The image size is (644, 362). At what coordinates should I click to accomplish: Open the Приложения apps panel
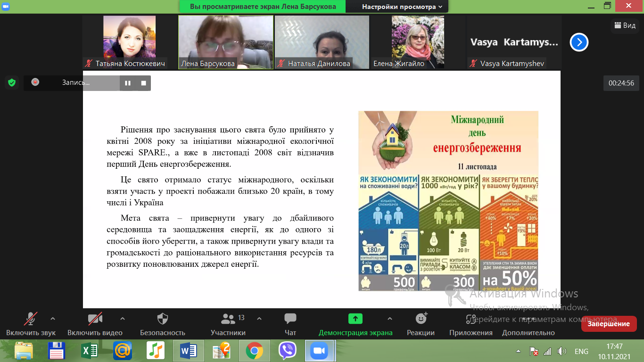tap(471, 324)
